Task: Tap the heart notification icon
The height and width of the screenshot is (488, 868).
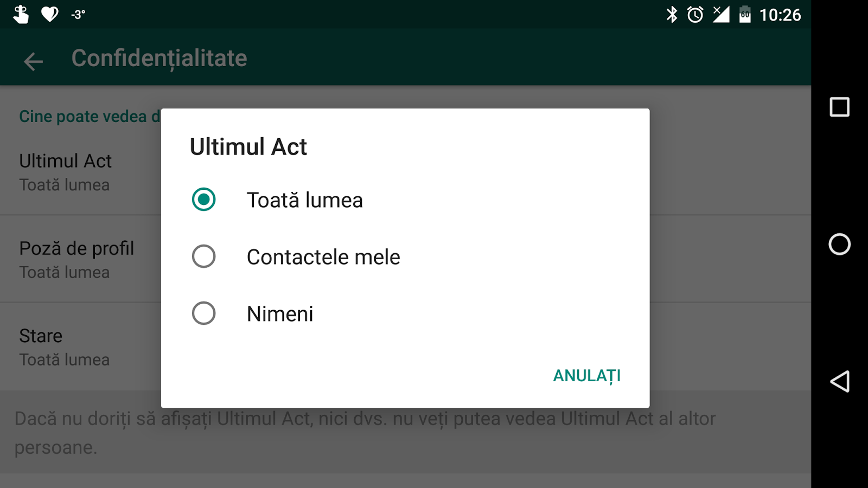Action: coord(50,15)
